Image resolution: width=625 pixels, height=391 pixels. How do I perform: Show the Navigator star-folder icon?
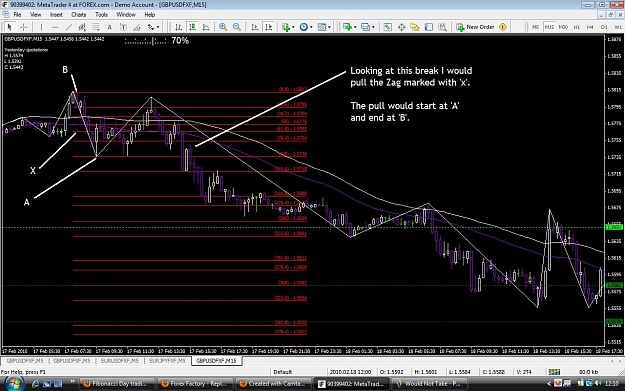point(415,27)
